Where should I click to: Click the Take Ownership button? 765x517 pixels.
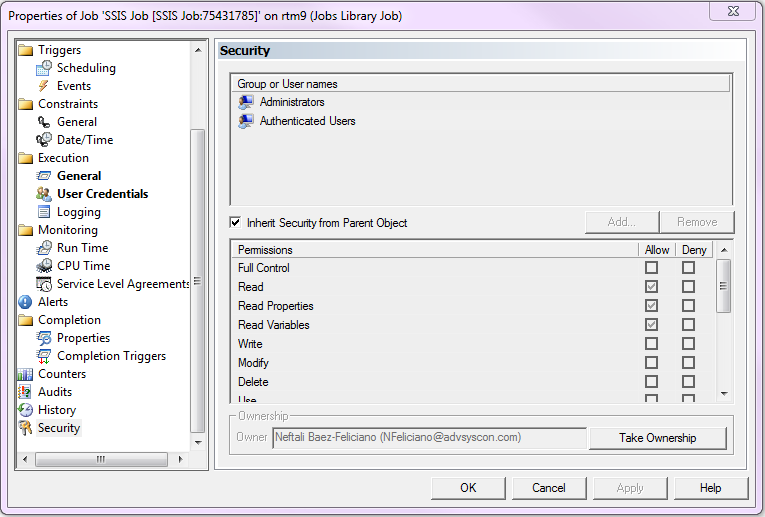pyautogui.click(x=658, y=438)
